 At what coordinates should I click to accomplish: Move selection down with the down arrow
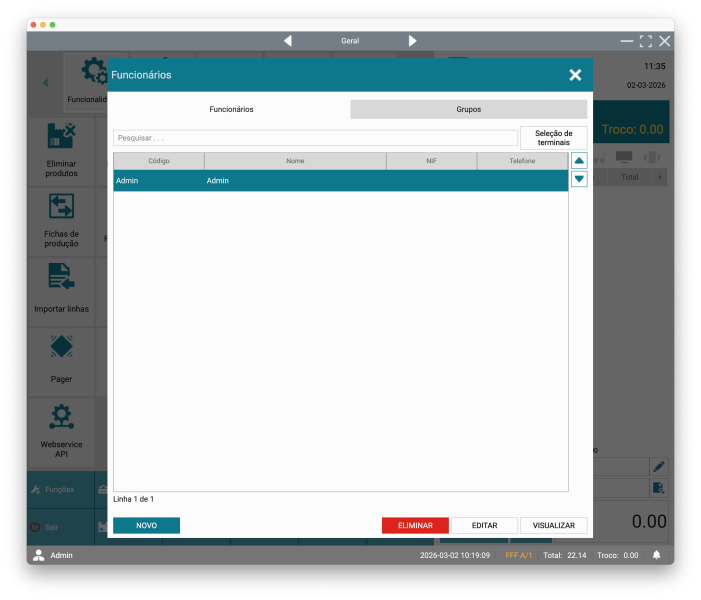[x=579, y=179]
